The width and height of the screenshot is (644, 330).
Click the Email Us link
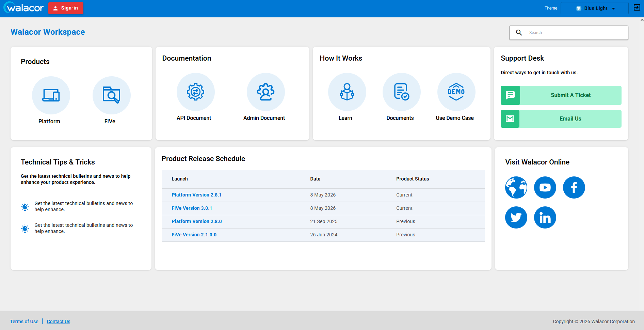tap(570, 119)
